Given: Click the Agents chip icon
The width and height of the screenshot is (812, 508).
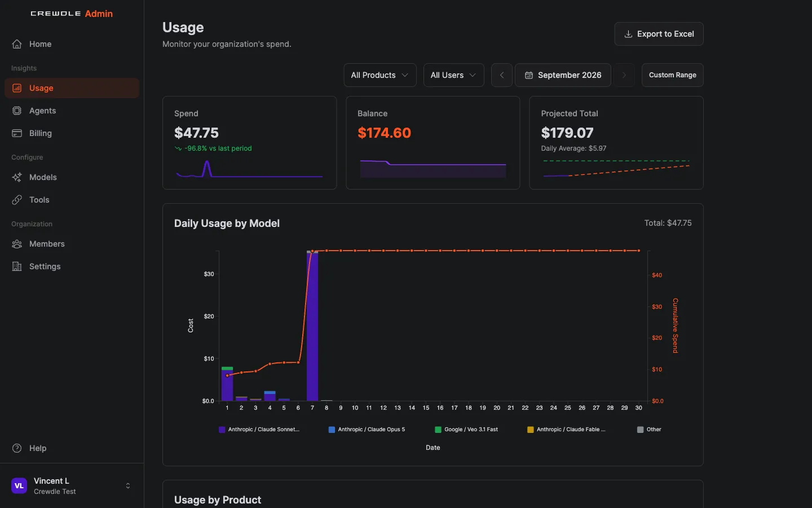Looking at the screenshot, I should [17, 111].
